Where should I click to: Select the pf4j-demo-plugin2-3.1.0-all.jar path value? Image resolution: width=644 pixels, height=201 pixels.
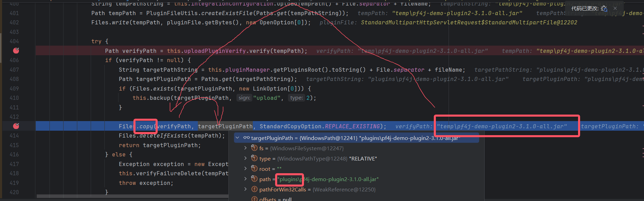point(328,179)
